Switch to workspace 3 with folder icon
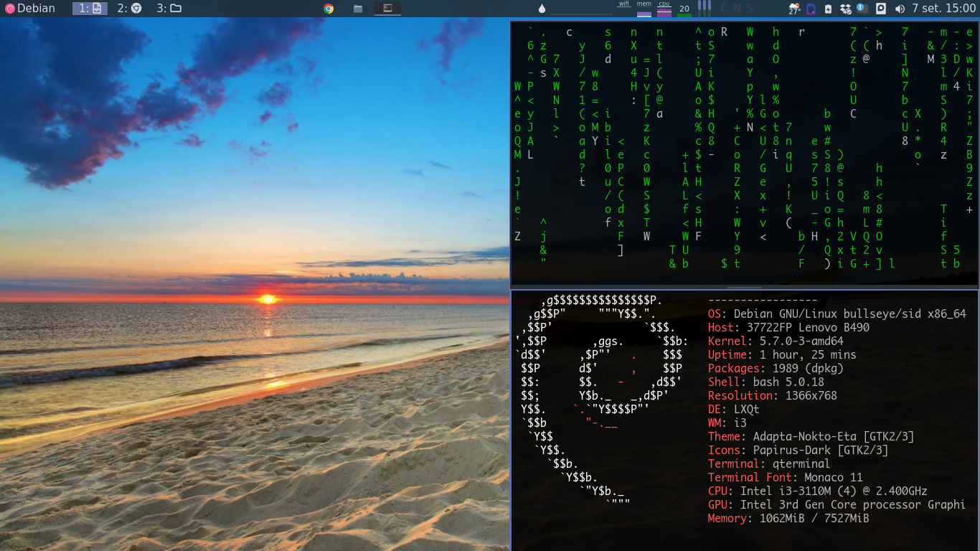The image size is (980, 551). click(x=169, y=9)
